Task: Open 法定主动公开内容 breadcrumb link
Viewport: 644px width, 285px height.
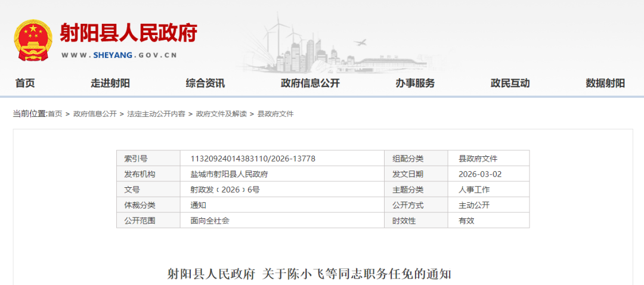Action: coord(156,114)
